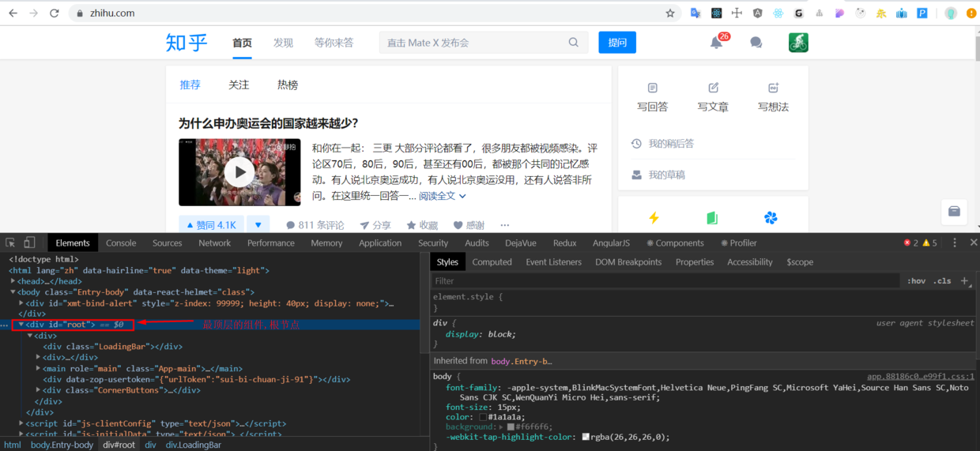Expand the js-clientConfig script node
This screenshot has width=980, height=451.
(x=21, y=423)
